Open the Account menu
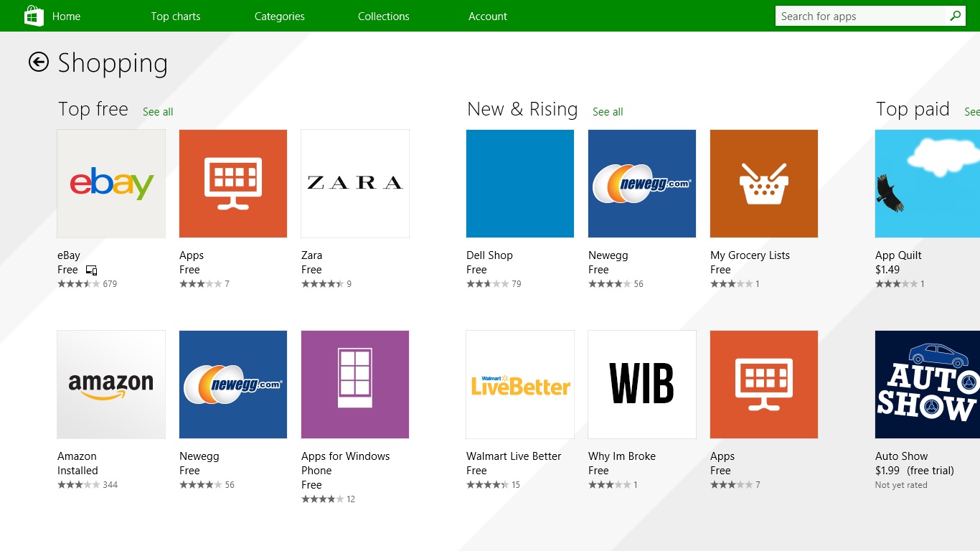980x551 pixels. [488, 16]
